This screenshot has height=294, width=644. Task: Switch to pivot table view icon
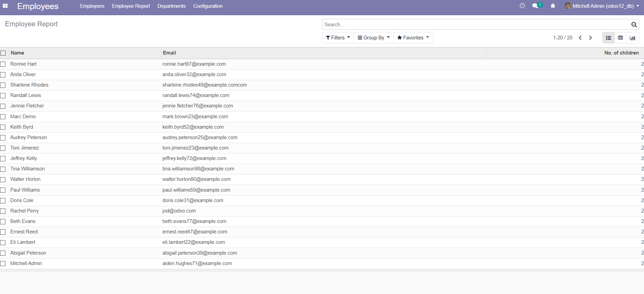point(620,38)
